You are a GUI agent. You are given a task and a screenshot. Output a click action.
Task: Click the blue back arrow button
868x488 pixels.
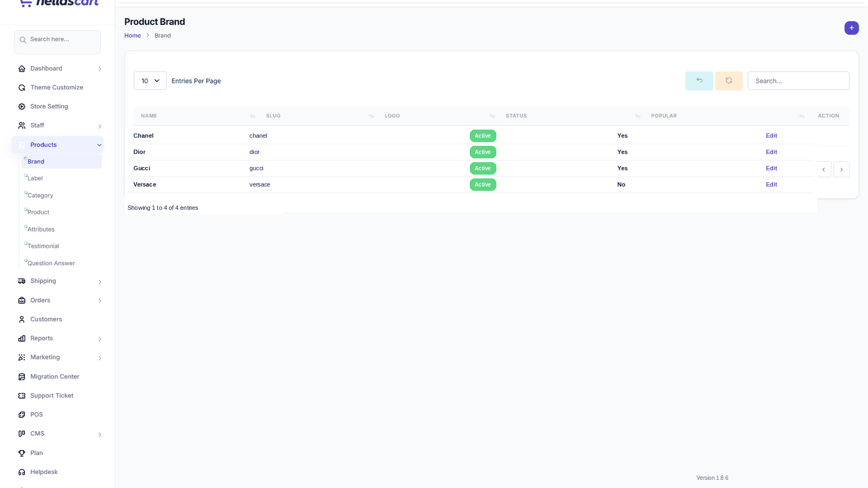(699, 81)
